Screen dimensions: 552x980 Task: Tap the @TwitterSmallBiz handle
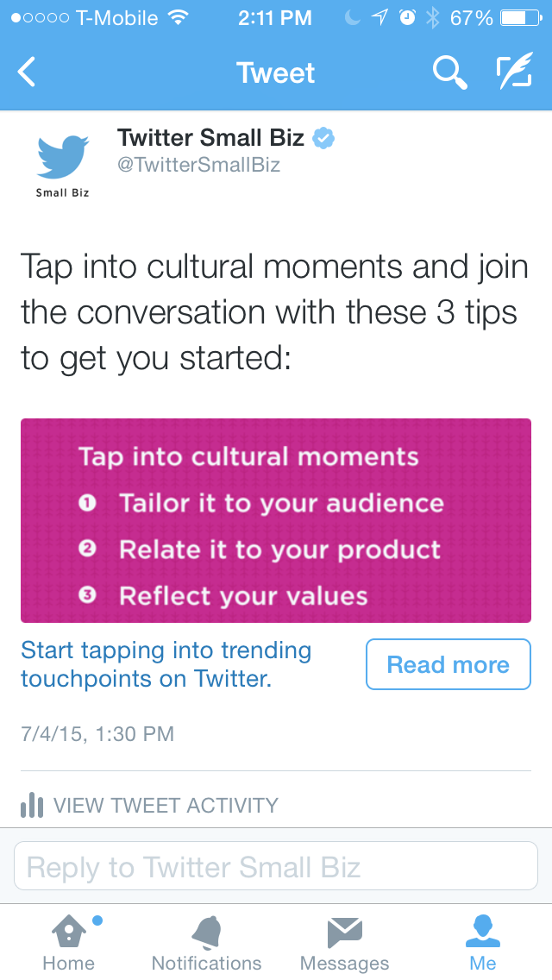(198, 165)
